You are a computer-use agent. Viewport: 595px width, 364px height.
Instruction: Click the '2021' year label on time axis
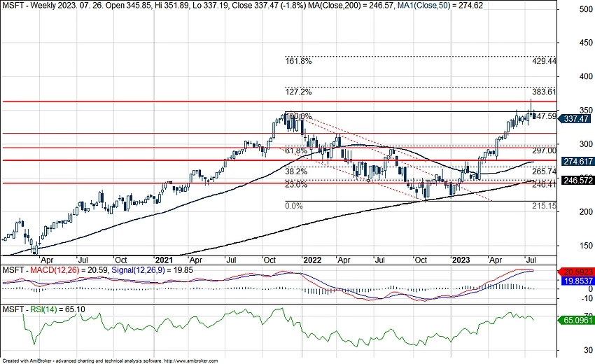[x=164, y=260]
